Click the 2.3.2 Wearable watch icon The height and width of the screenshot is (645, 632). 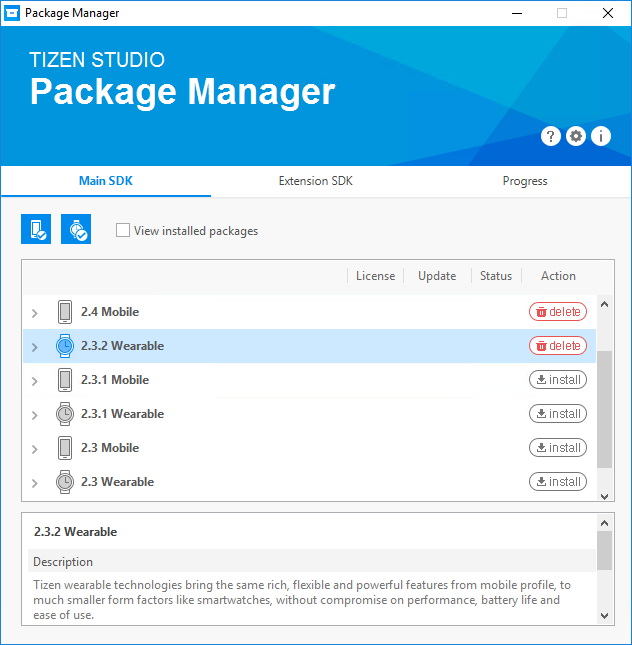[65, 346]
